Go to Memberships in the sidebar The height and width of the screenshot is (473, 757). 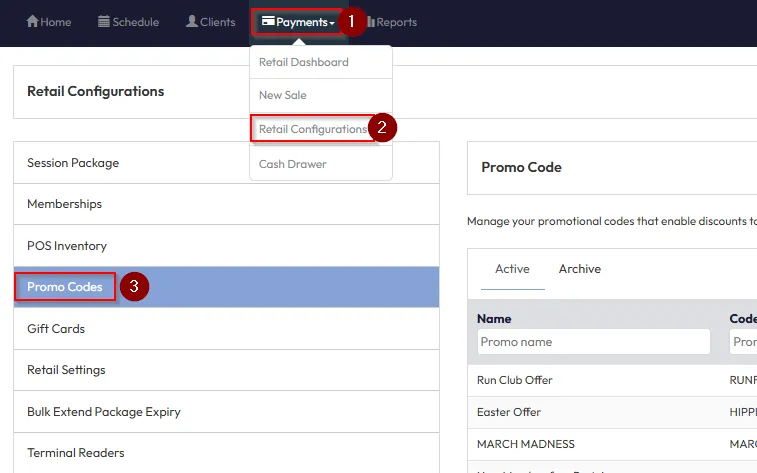[65, 204]
